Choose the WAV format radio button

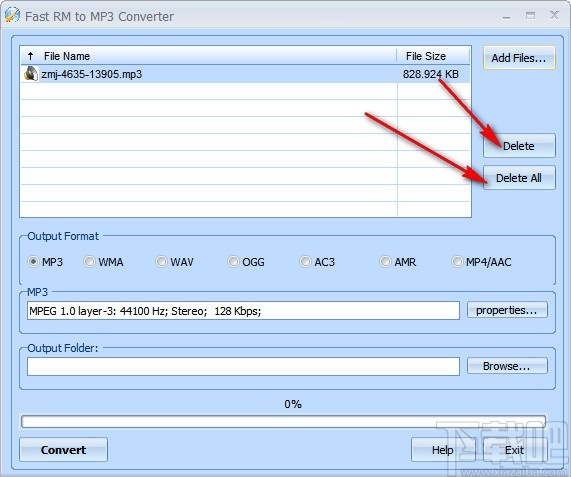(x=161, y=261)
